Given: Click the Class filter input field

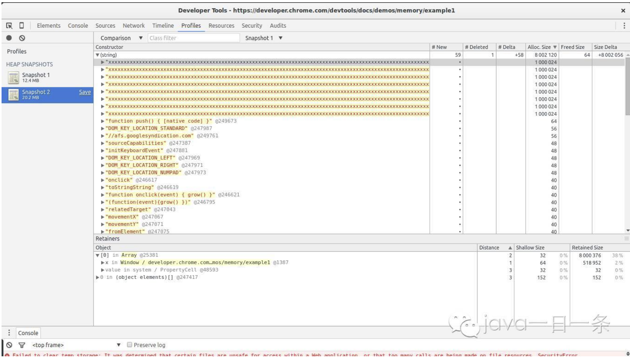Looking at the screenshot, I should [x=194, y=38].
